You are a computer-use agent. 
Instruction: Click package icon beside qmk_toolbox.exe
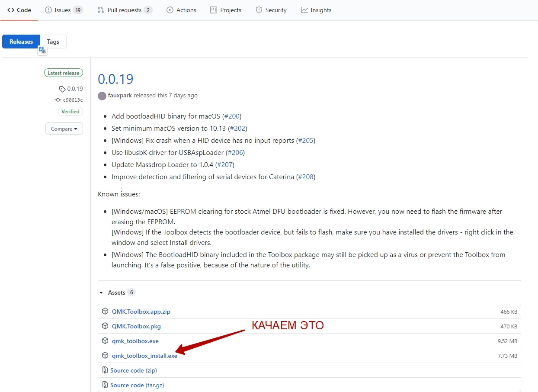coord(105,341)
